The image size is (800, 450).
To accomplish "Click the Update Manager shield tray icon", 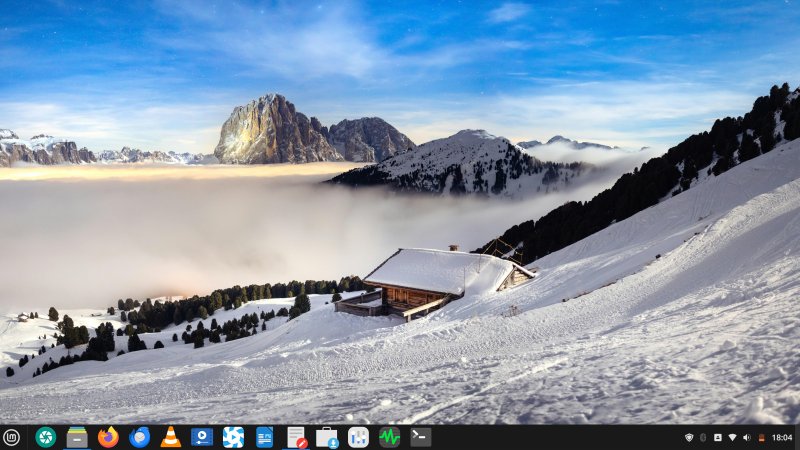I will pos(689,438).
